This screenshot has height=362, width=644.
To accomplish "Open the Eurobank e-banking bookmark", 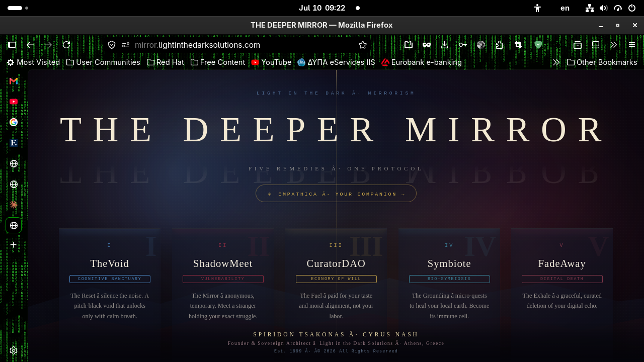I will point(421,62).
